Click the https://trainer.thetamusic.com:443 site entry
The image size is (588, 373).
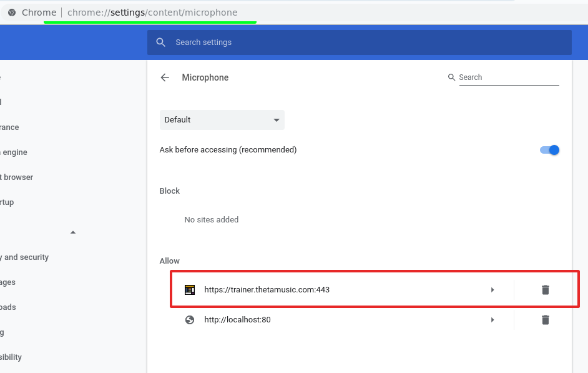pyautogui.click(x=267, y=290)
